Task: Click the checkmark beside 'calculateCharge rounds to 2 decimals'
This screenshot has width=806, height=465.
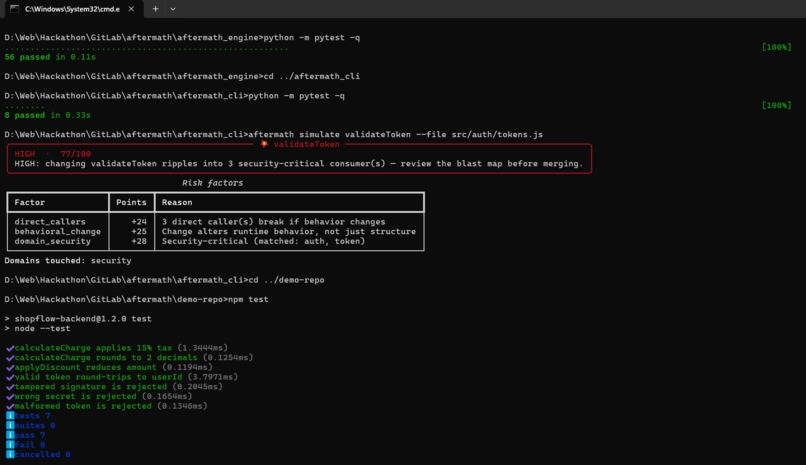Action: pyautogui.click(x=10, y=358)
